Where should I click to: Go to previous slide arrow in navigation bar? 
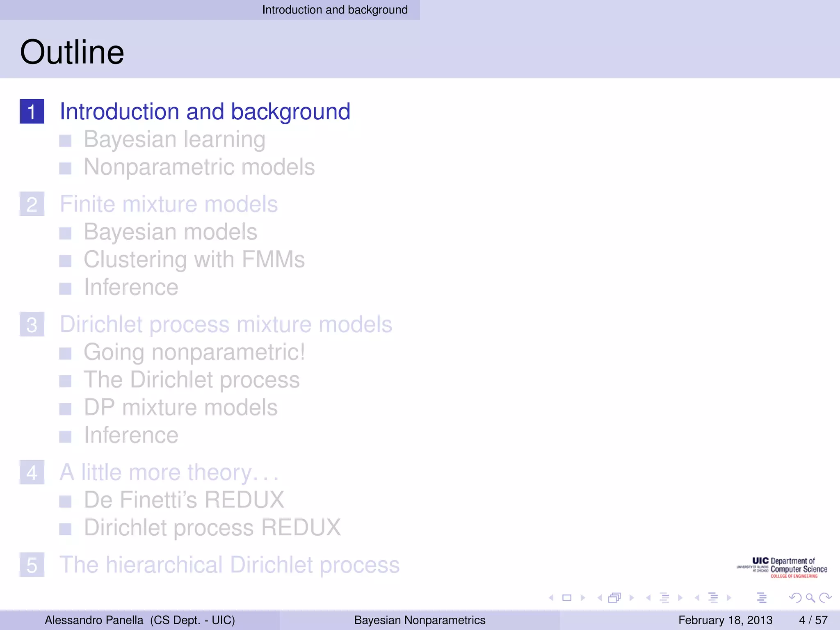tap(551, 598)
